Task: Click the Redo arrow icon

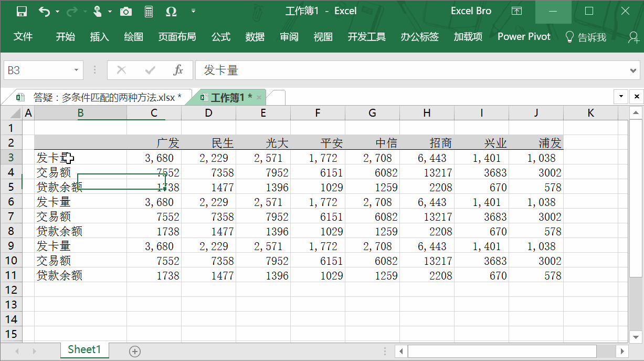Action: (72, 11)
